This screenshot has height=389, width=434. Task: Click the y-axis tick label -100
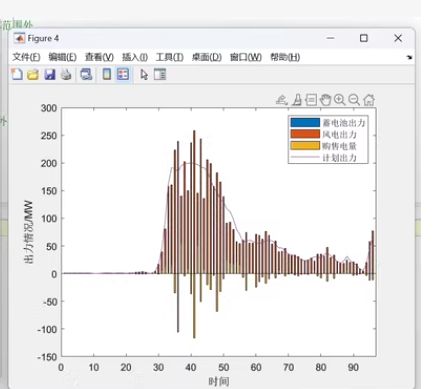click(x=47, y=329)
